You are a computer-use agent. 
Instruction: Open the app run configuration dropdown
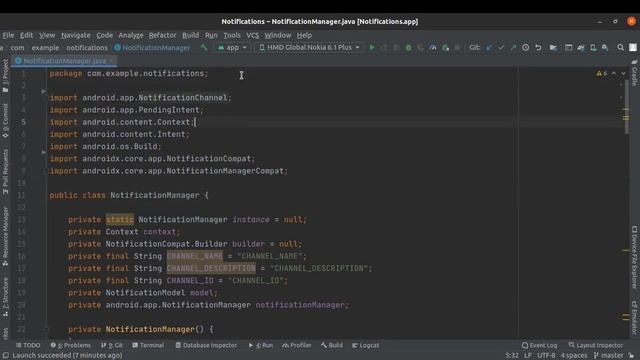[x=232, y=48]
